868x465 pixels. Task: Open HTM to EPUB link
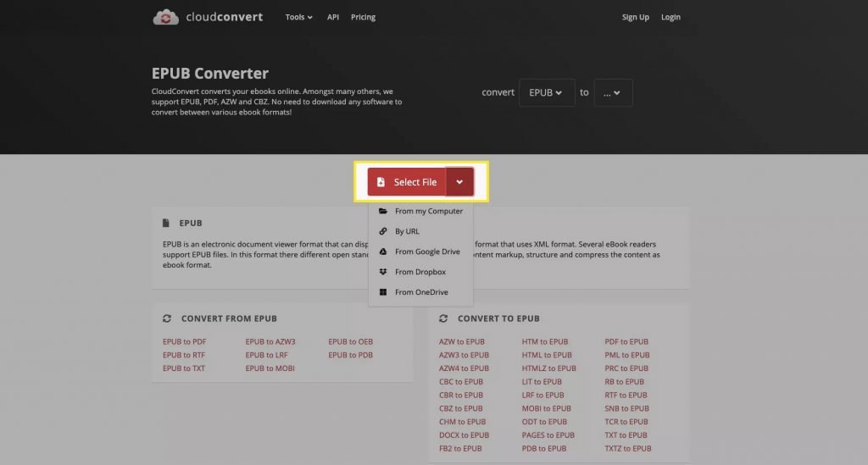point(545,341)
